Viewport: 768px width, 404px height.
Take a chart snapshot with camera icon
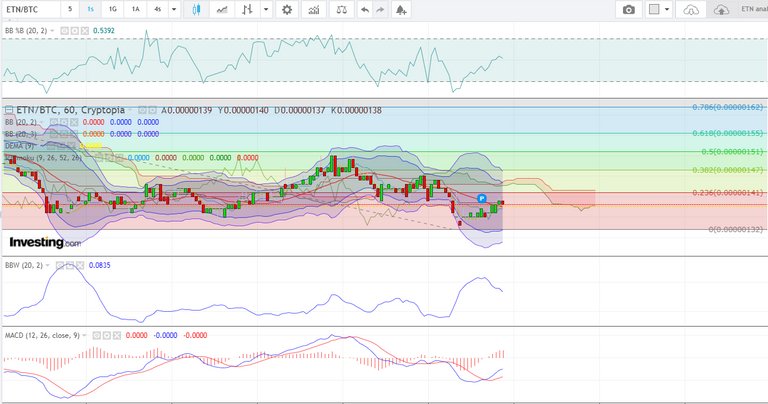click(629, 9)
